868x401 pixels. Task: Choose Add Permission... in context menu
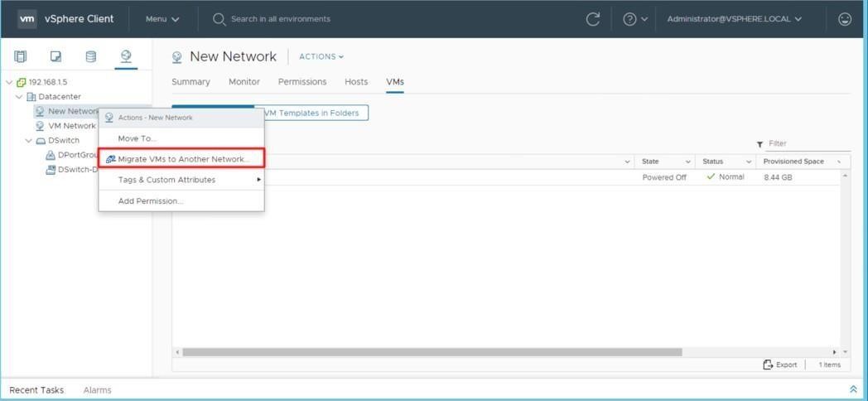click(x=181, y=201)
